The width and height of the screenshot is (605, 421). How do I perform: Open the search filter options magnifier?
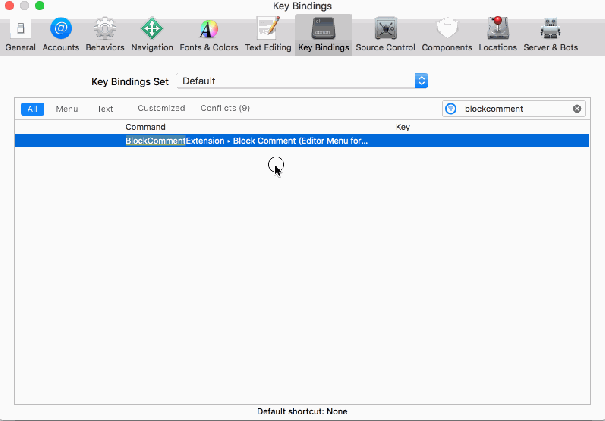[451, 108]
